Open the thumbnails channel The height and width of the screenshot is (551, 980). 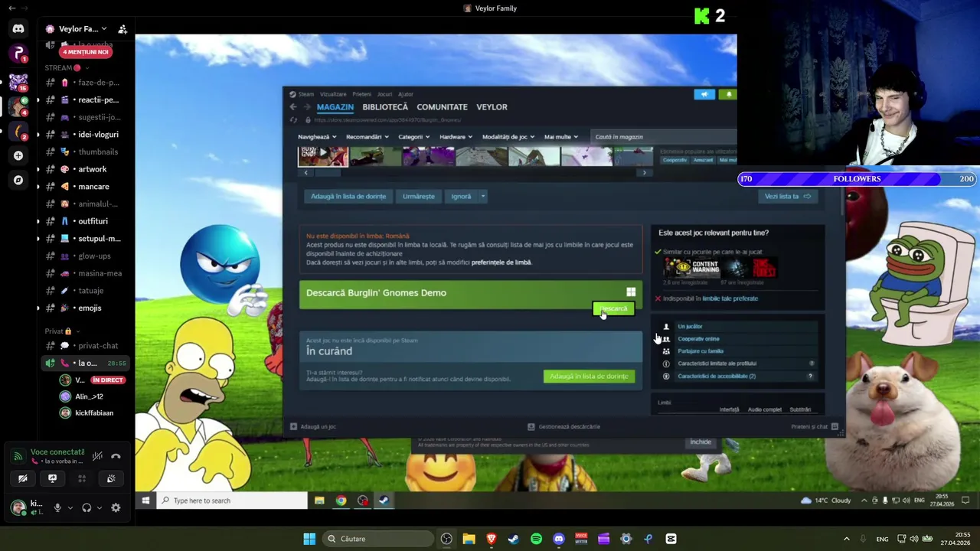coord(86,152)
